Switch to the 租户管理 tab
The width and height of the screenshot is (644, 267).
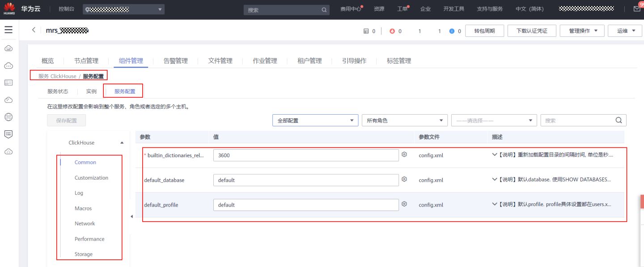click(309, 60)
